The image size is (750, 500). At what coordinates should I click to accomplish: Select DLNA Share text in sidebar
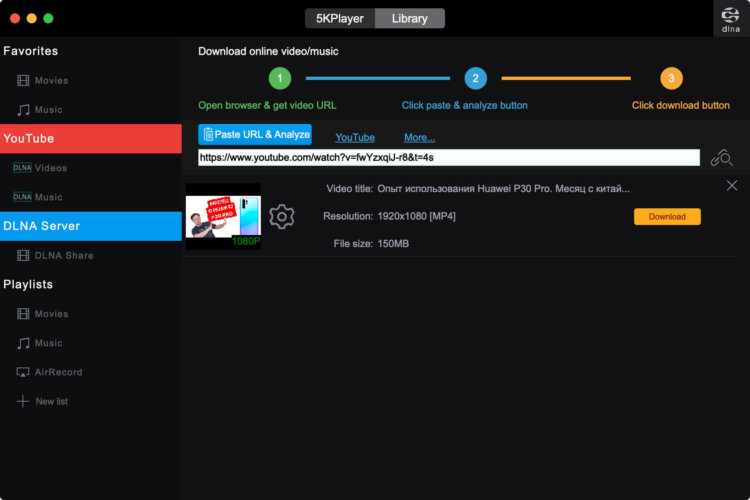pyautogui.click(x=64, y=256)
